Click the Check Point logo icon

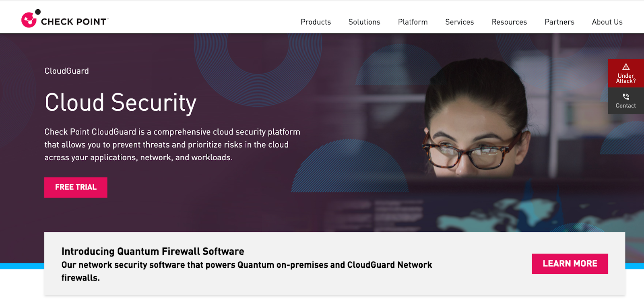click(x=31, y=19)
